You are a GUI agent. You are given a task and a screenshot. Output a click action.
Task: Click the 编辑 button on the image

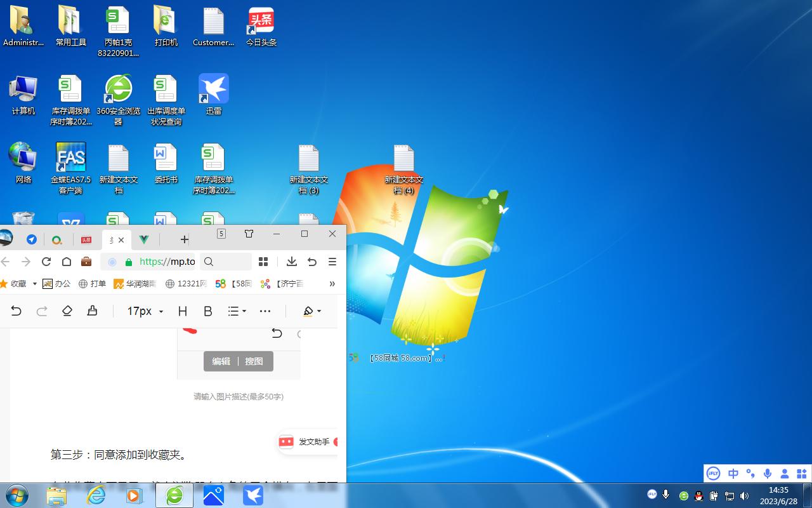click(x=221, y=361)
